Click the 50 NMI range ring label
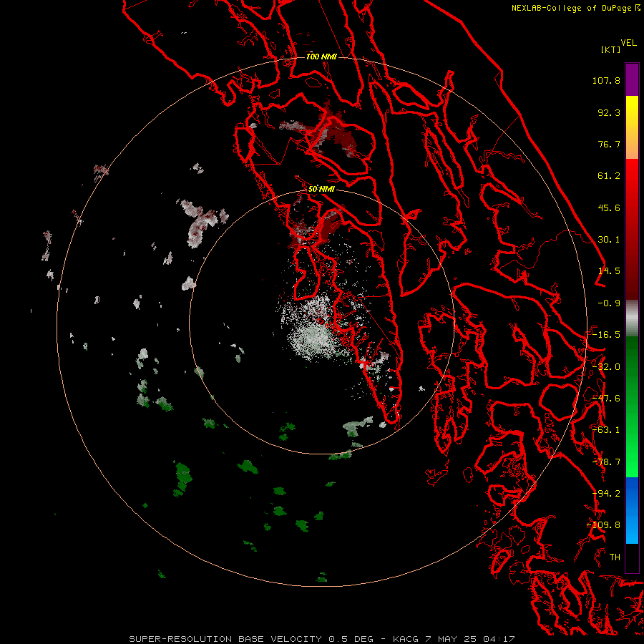This screenshot has height=644, width=644. click(321, 190)
